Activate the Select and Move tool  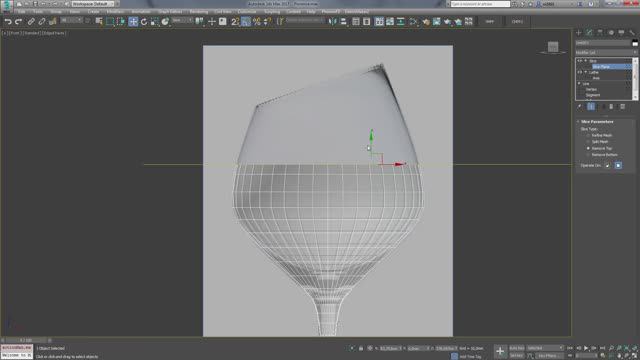point(133,22)
